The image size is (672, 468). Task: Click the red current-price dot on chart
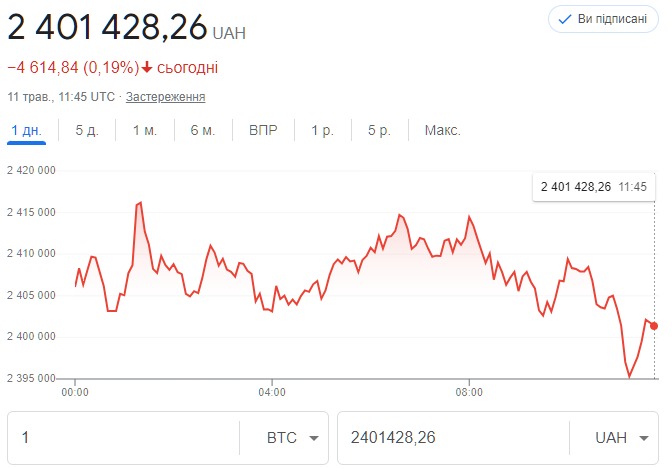click(654, 326)
